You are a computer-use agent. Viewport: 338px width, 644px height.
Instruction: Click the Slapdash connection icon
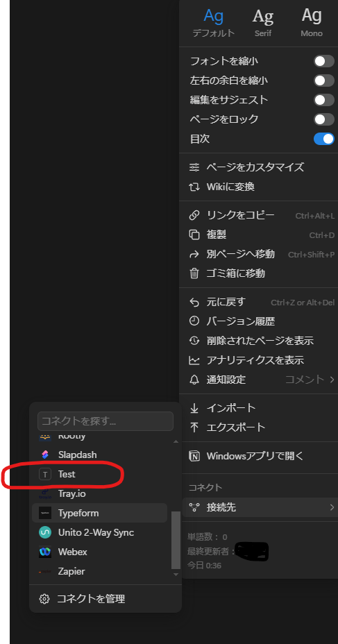click(x=44, y=455)
